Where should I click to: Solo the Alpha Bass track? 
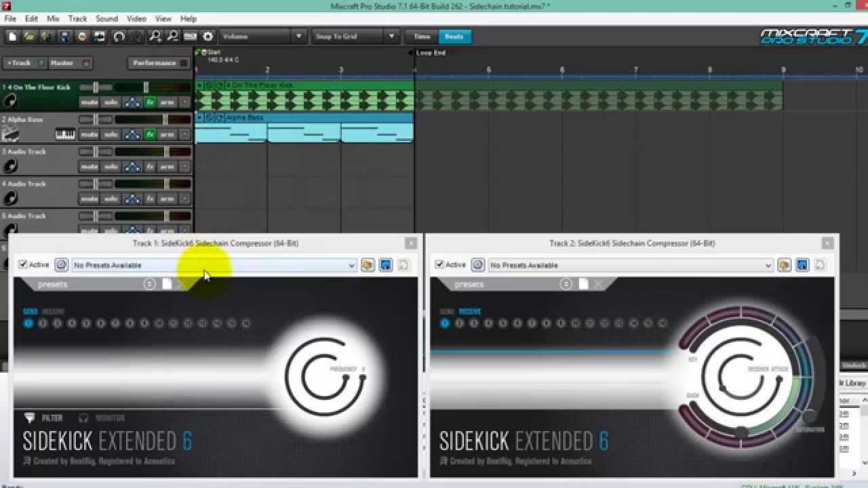[111, 134]
